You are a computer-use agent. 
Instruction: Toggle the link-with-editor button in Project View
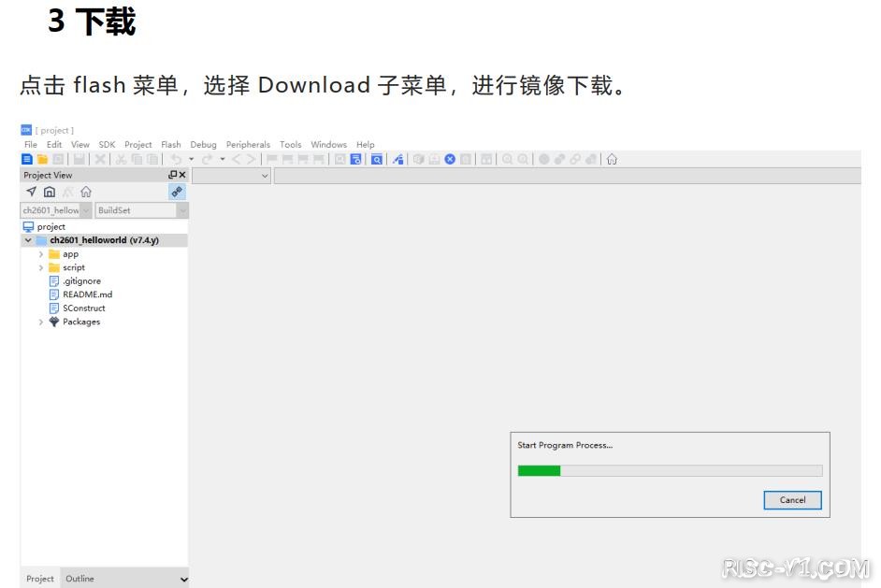coord(177,192)
